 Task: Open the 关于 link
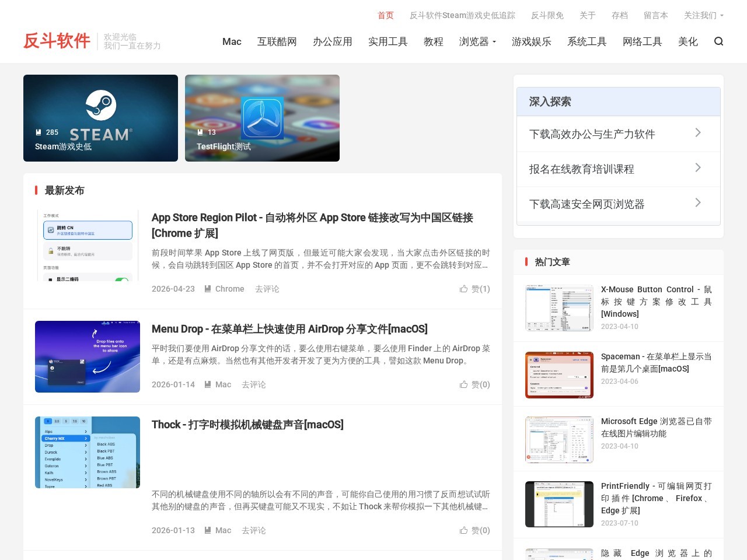click(588, 15)
